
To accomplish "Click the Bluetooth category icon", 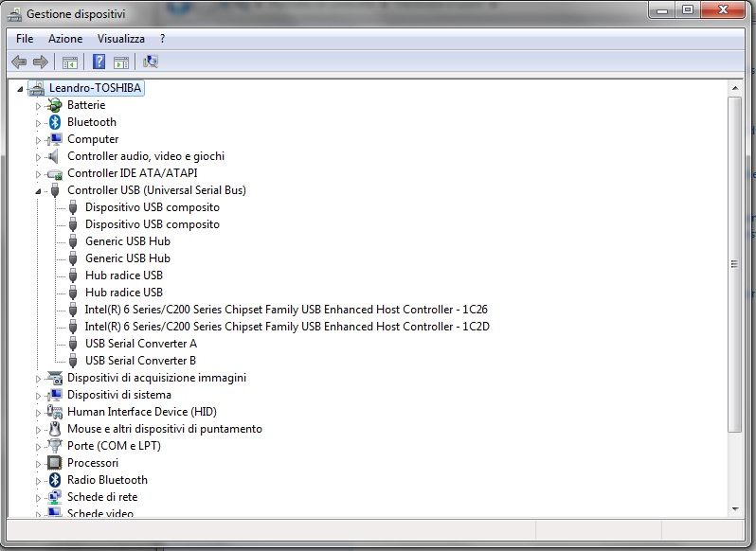I will pyautogui.click(x=55, y=122).
